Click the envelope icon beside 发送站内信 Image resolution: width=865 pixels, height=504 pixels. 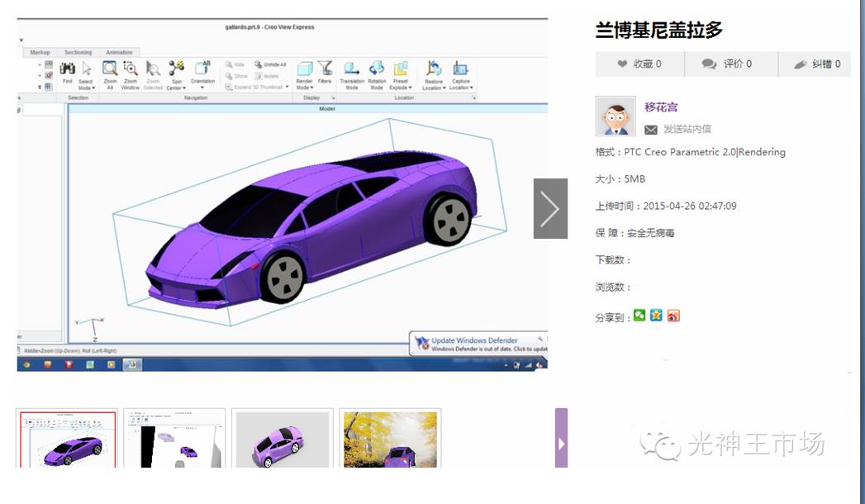coord(651,130)
